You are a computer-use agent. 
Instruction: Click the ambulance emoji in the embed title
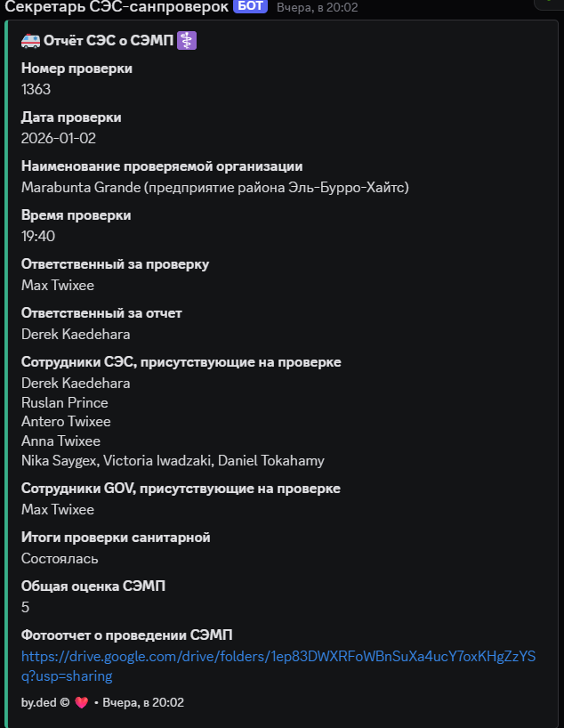(x=30, y=41)
